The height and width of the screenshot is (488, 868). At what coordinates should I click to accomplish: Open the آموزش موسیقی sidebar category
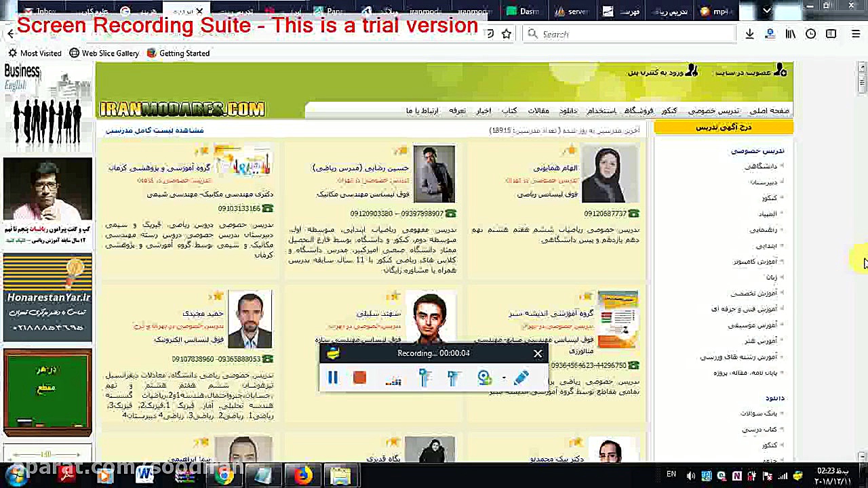(x=754, y=325)
